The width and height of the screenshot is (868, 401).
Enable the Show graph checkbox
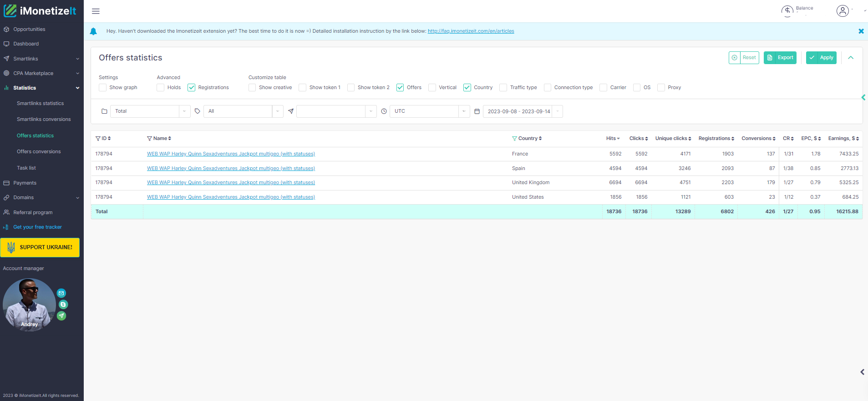(102, 88)
